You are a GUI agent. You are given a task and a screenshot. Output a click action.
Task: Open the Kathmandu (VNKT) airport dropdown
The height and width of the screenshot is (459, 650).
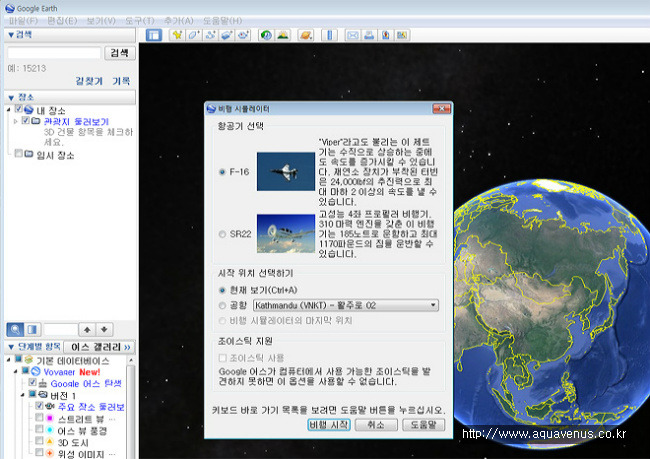click(346, 306)
